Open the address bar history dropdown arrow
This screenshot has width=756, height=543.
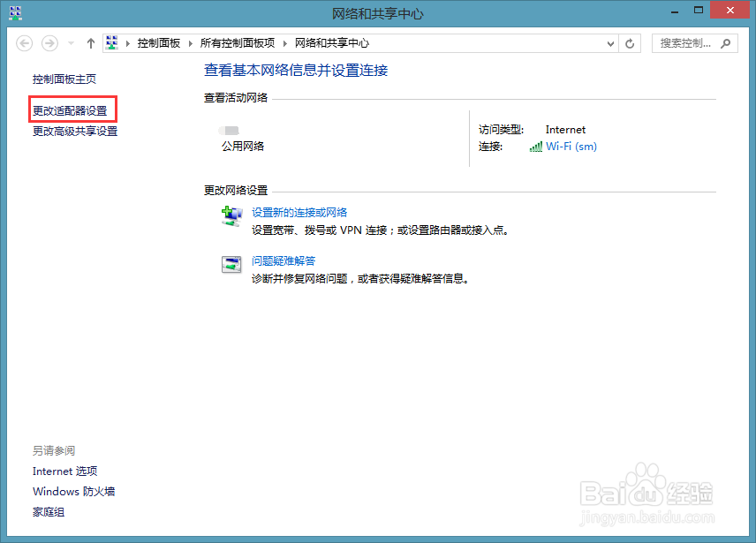(x=610, y=41)
